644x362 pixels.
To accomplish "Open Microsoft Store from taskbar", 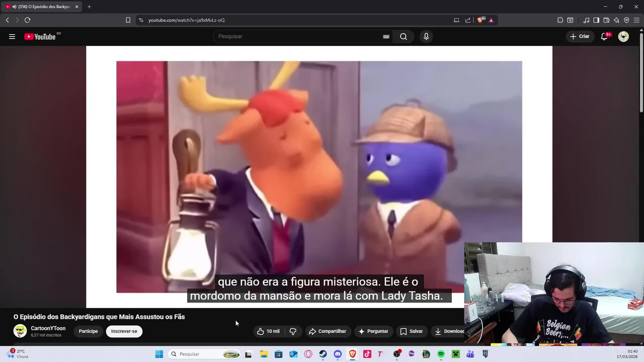I will tap(278, 354).
